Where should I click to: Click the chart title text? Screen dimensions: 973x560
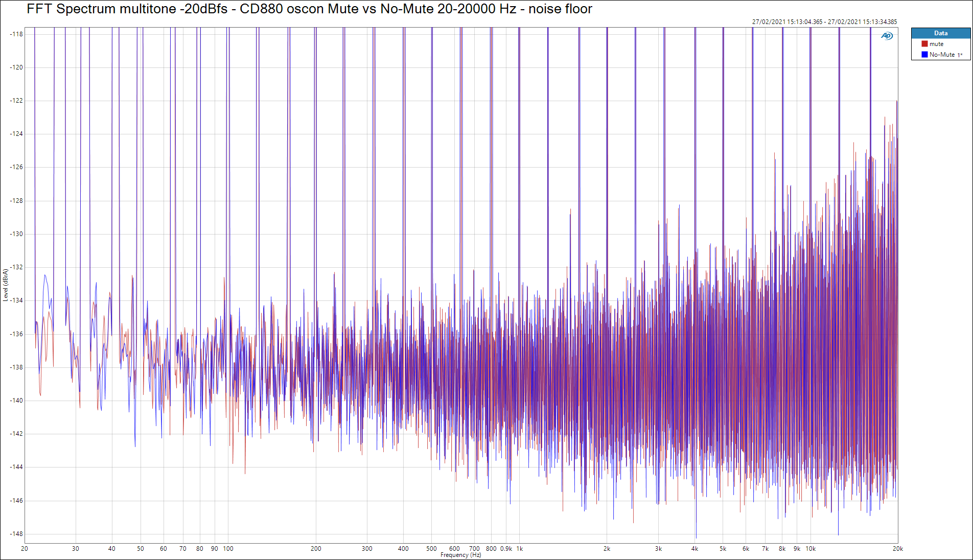click(x=309, y=9)
